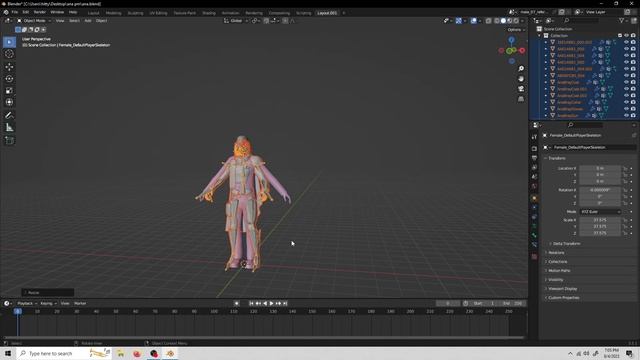Viewport: 640px width, 360px height.
Task: Open the Playback menu in timeline
Action: click(x=27, y=304)
